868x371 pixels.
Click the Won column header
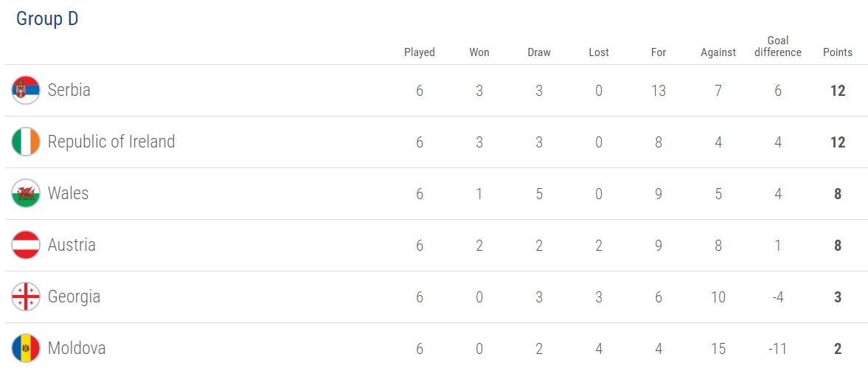point(479,52)
